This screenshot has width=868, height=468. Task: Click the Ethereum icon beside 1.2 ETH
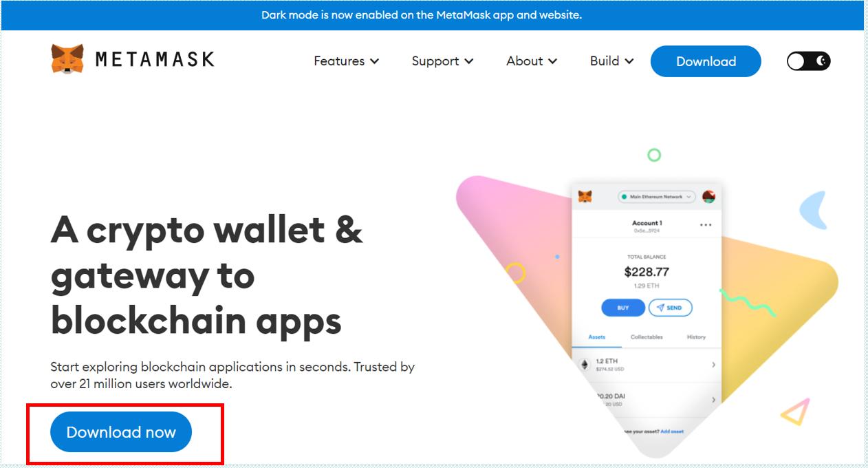(x=585, y=364)
